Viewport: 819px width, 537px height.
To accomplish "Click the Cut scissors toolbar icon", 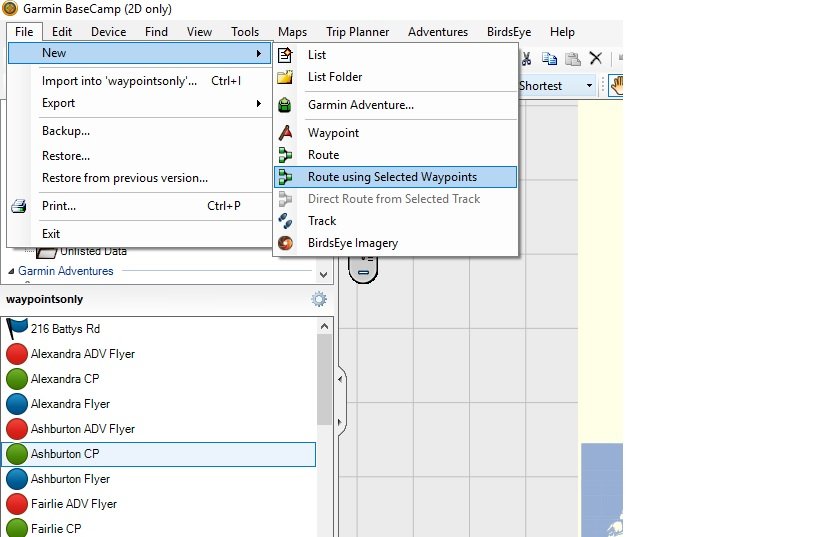I will (526, 59).
